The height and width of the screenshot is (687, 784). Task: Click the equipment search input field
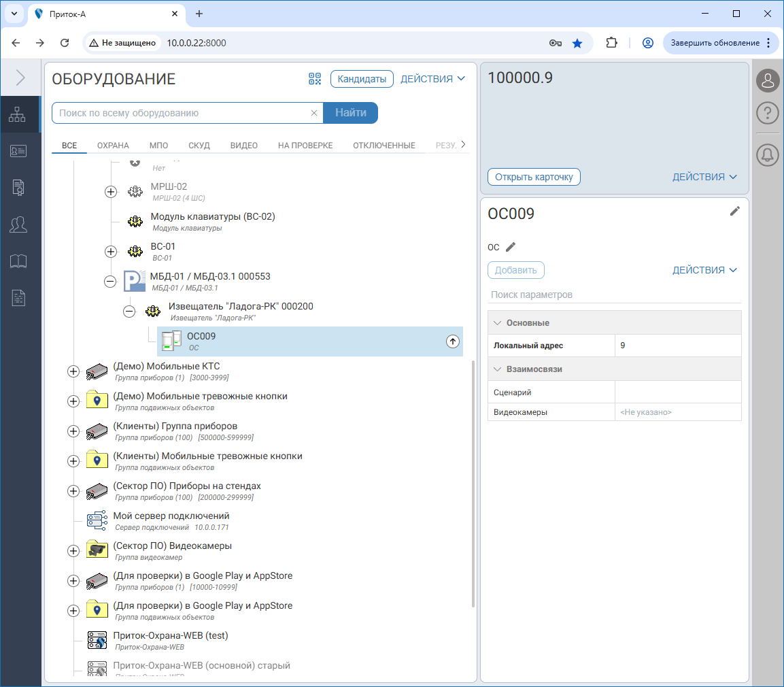[x=182, y=113]
